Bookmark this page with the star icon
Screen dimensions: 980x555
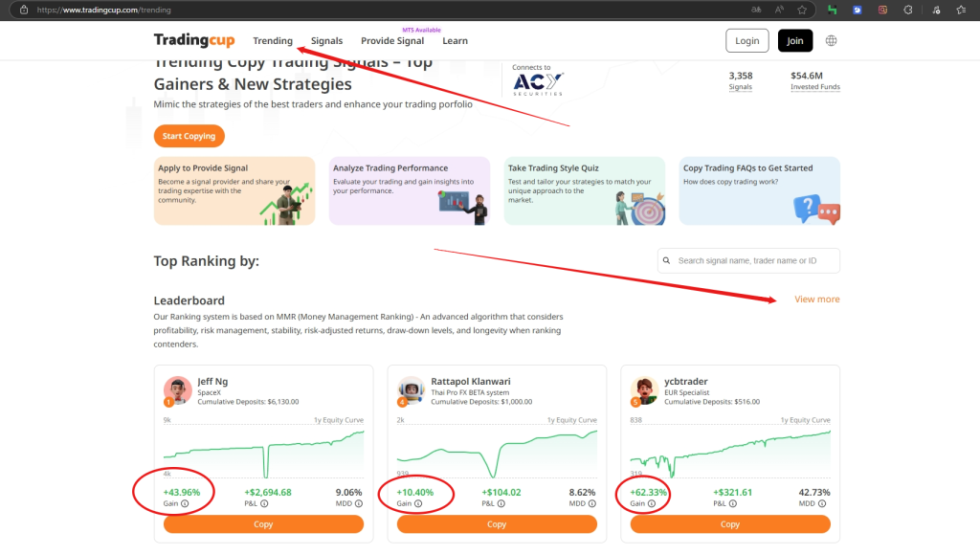click(802, 10)
